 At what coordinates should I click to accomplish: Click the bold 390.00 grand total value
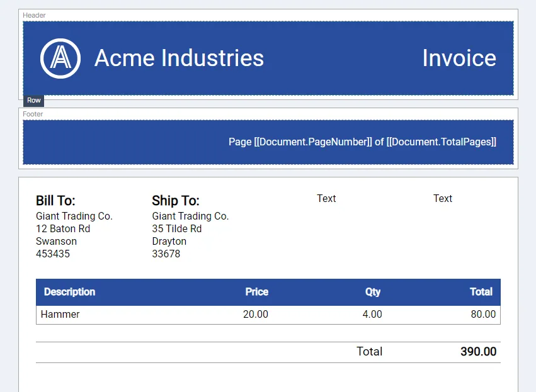click(478, 352)
